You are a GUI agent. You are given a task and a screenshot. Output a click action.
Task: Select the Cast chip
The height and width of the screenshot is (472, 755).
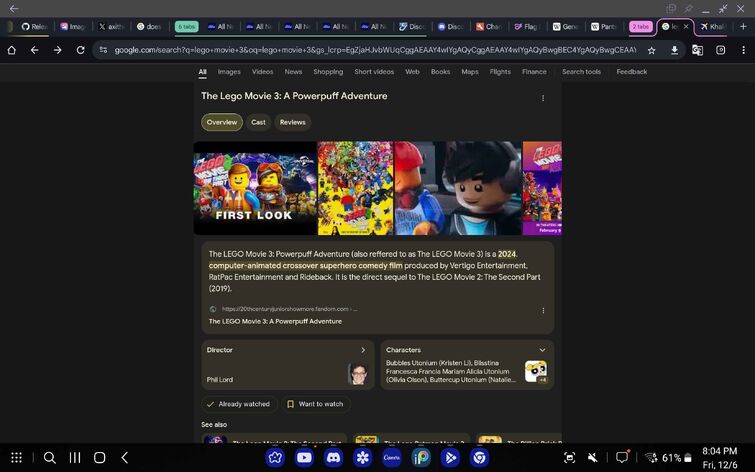pos(259,122)
